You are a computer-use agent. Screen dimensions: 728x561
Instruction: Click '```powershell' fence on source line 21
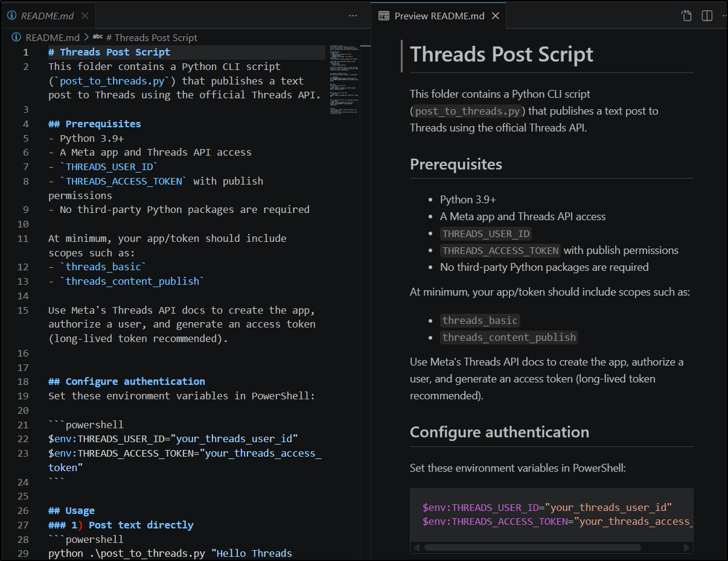pyautogui.click(x=86, y=424)
